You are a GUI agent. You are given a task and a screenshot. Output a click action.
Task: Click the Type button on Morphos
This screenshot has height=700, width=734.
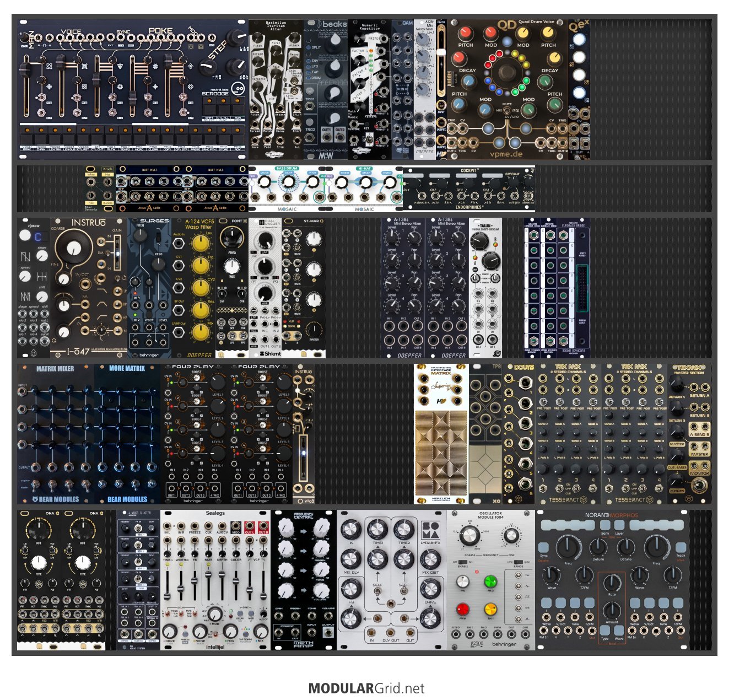tap(605, 630)
